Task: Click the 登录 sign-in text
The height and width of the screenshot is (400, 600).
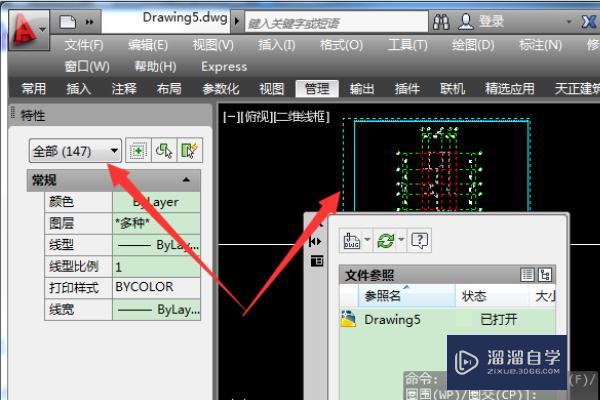Action: coord(491,21)
